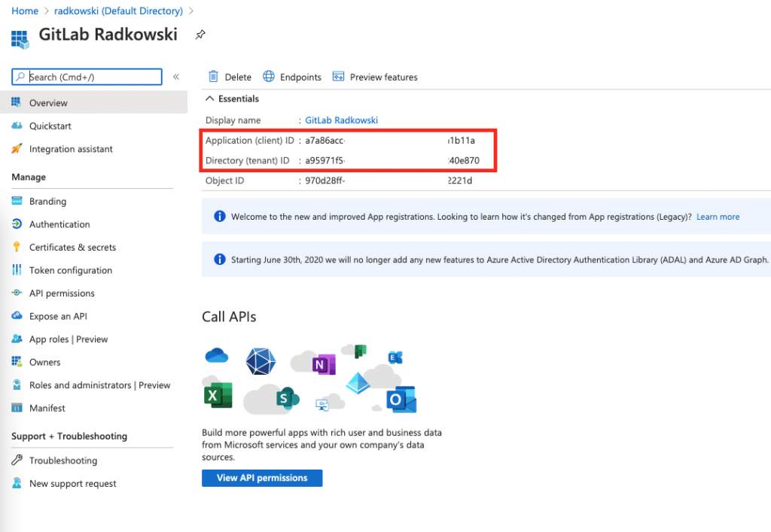Click the Application (client) ID value

(390, 140)
